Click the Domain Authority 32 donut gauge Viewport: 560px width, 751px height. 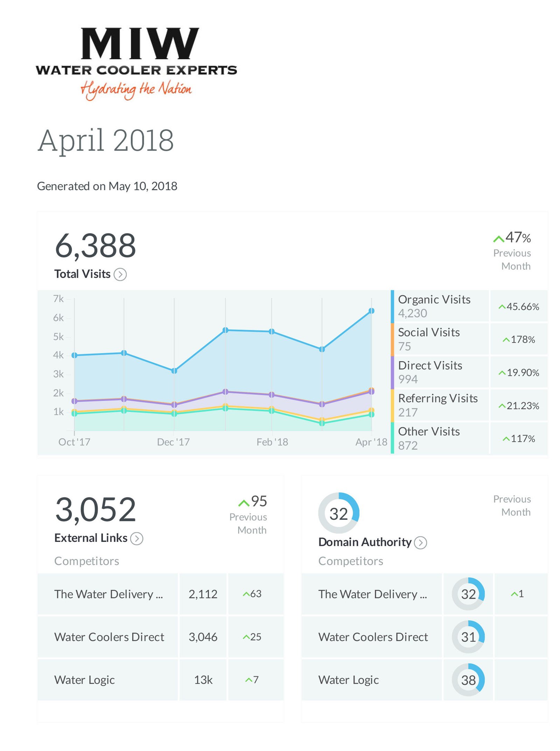[338, 513]
